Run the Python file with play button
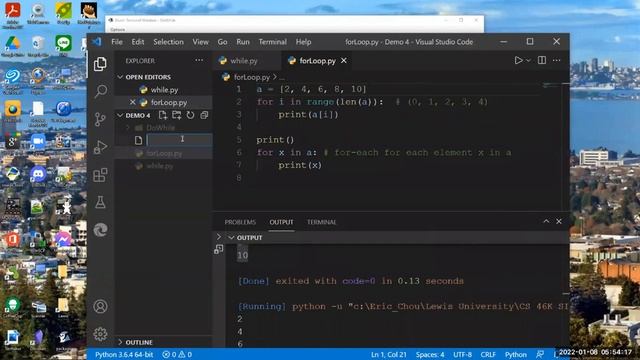Viewport: 640px width, 360px height. [x=518, y=60]
